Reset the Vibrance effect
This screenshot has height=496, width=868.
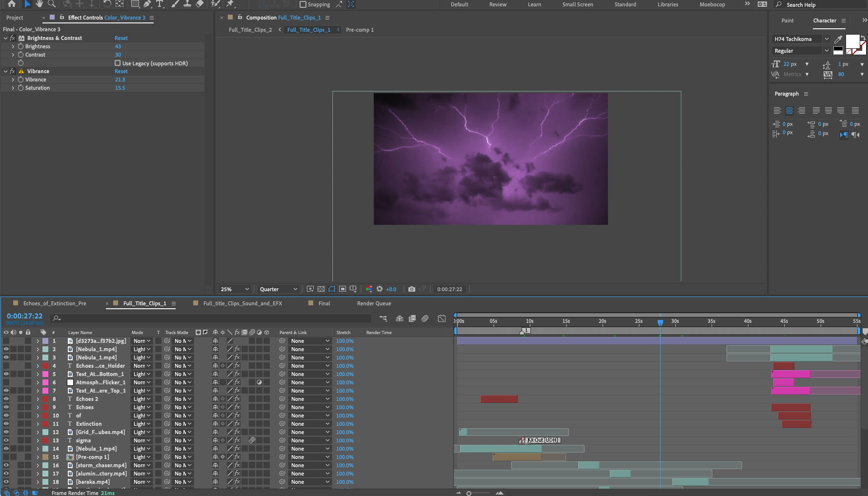pos(121,71)
